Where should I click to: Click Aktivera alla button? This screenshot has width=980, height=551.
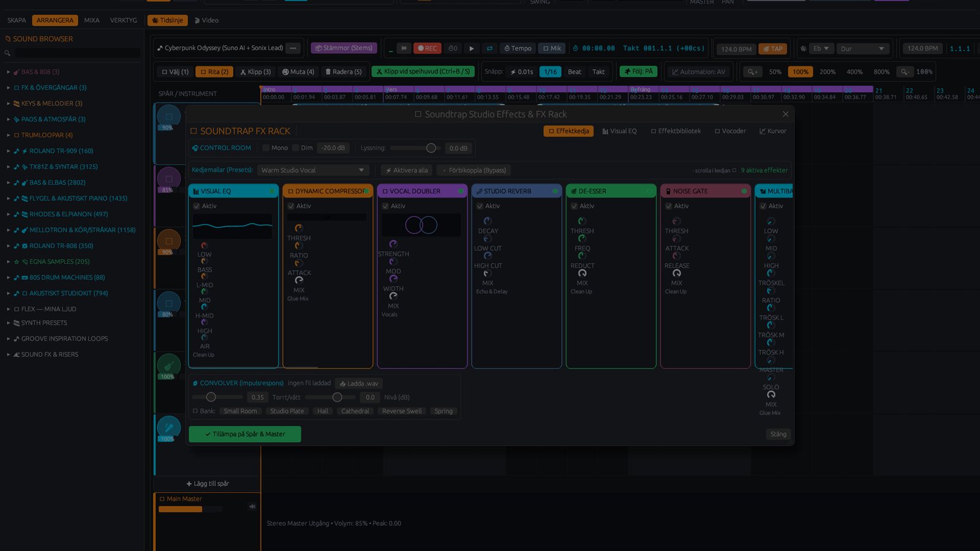click(x=407, y=170)
